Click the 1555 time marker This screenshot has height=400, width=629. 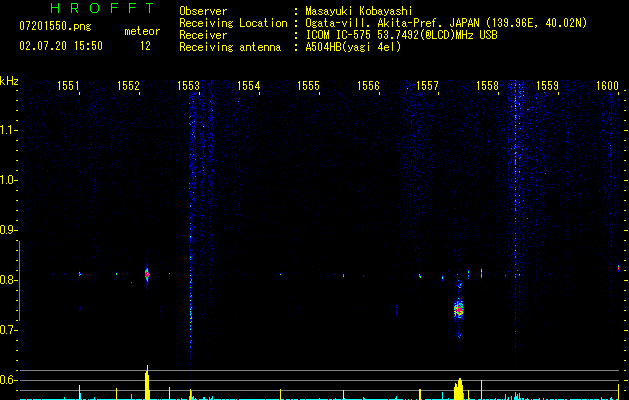[308, 85]
